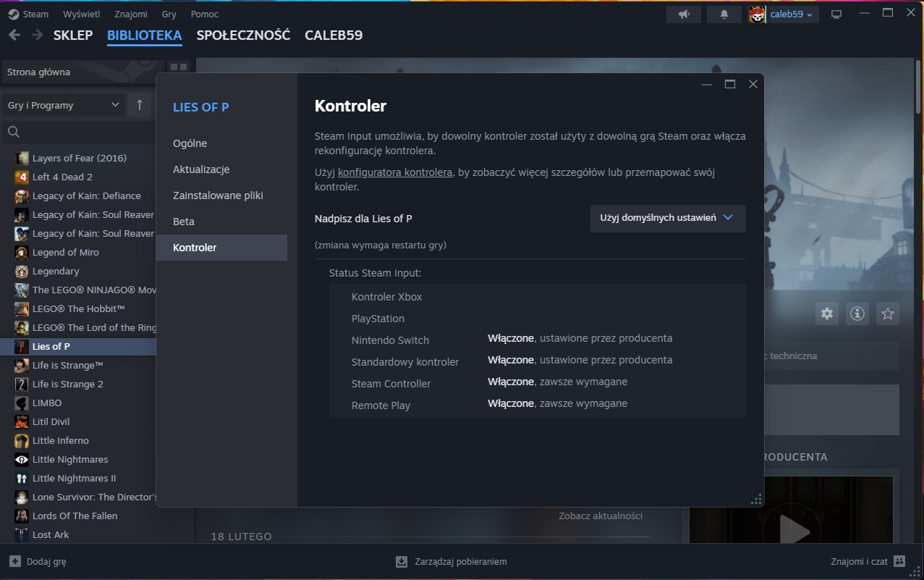Click the Legacy of Kain: Defiance icon
924x580 pixels.
click(22, 196)
